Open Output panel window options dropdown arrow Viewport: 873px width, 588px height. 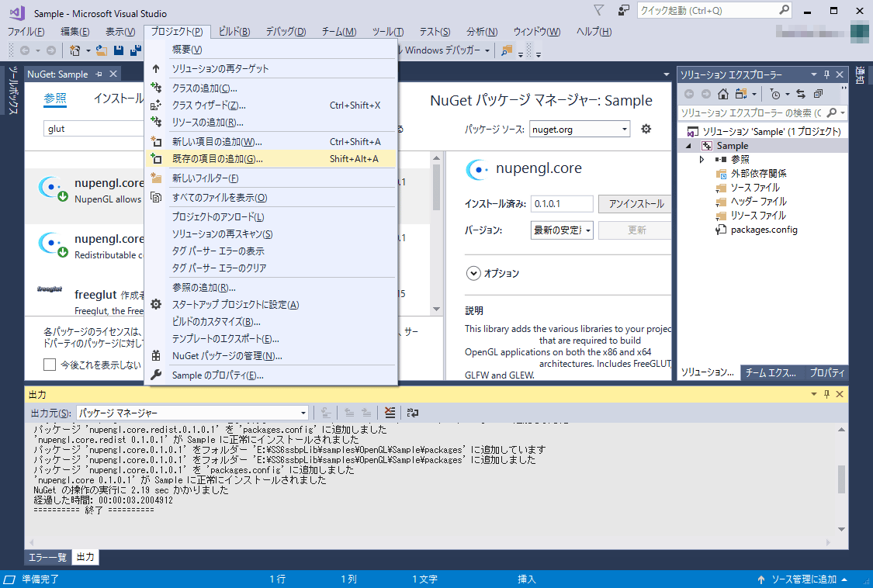(x=813, y=394)
